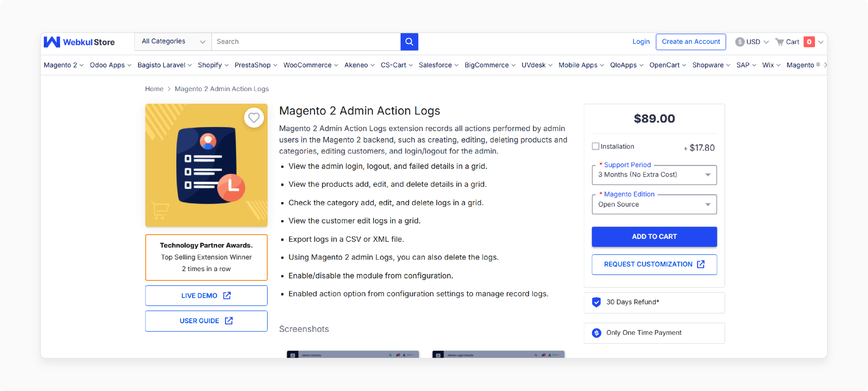Expand the Magento 2 menu

coord(64,65)
